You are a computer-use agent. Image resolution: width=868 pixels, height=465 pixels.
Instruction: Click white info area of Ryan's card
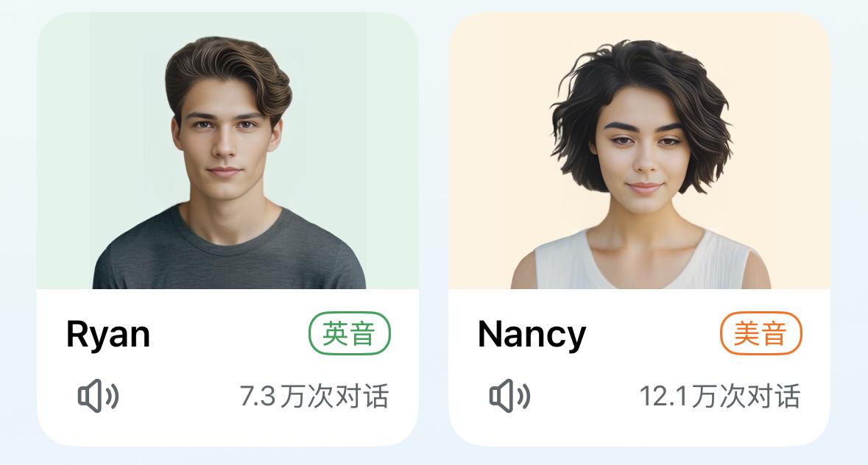coord(227,366)
